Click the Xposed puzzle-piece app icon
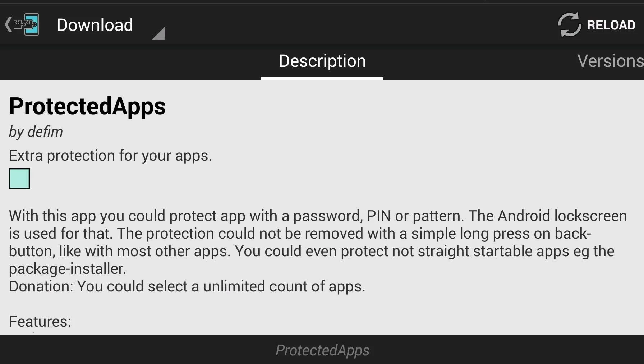Screen dimensions: 644x364 click(26, 24)
